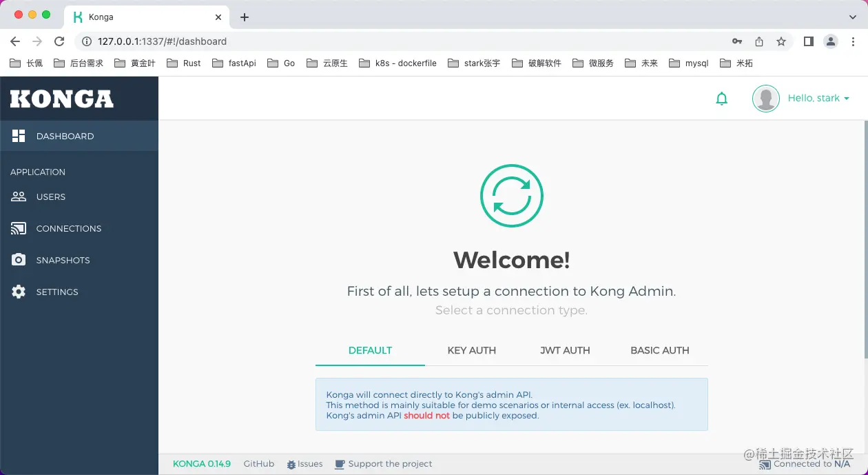Click the Users people icon

[x=19, y=196]
